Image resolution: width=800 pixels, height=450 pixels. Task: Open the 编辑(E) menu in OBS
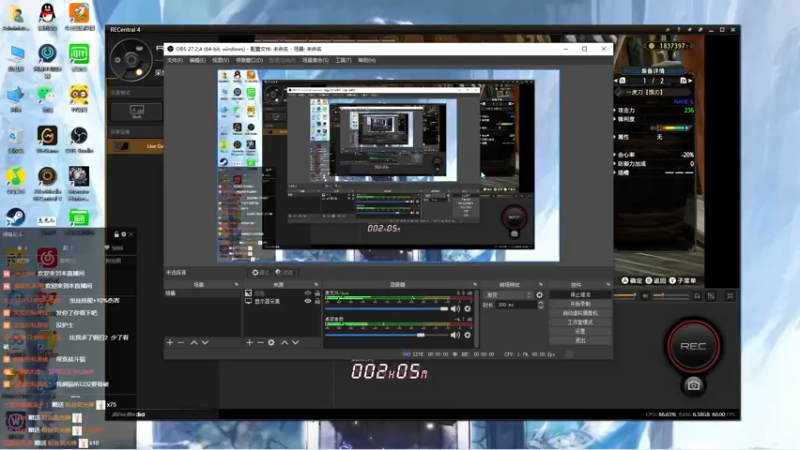click(x=197, y=60)
